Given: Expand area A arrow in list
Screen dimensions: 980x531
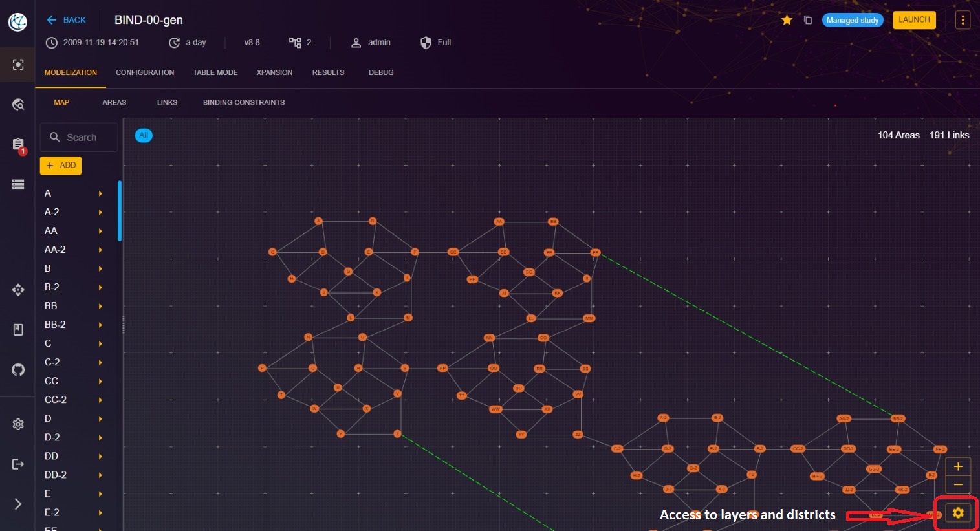Looking at the screenshot, I should pos(100,193).
